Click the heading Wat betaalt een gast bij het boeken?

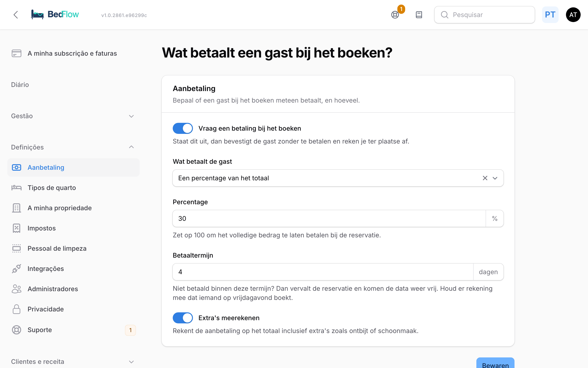277,53
